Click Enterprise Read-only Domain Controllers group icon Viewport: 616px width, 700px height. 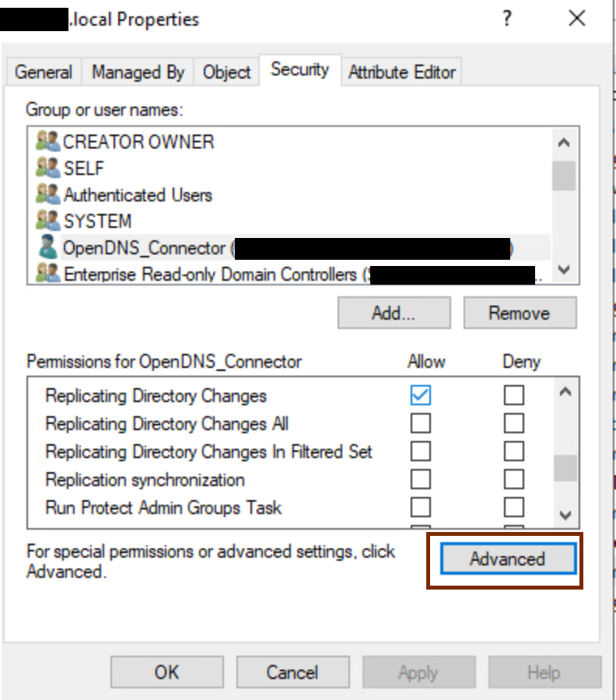tap(47, 273)
